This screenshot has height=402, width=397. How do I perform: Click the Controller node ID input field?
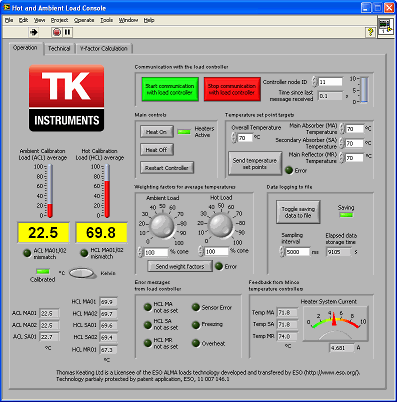tap(330, 82)
